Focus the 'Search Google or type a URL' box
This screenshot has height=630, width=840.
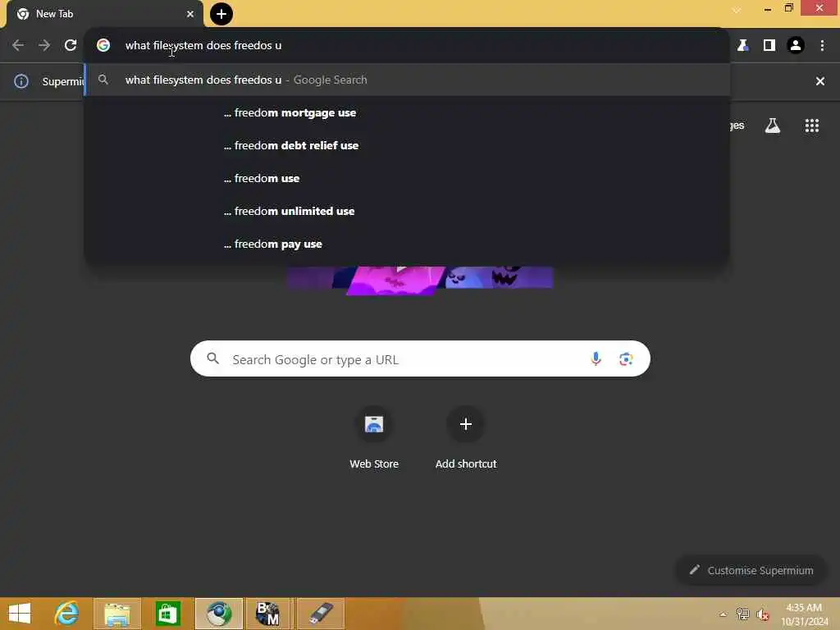(x=420, y=359)
